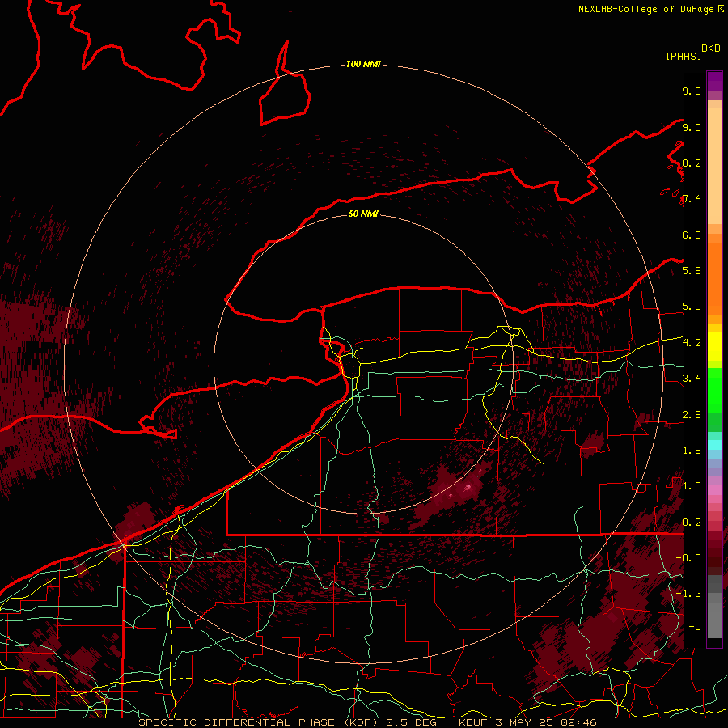Image resolution: width=728 pixels, height=728 pixels.
Task: Click the 0.2 scale value label
Action: point(692,523)
